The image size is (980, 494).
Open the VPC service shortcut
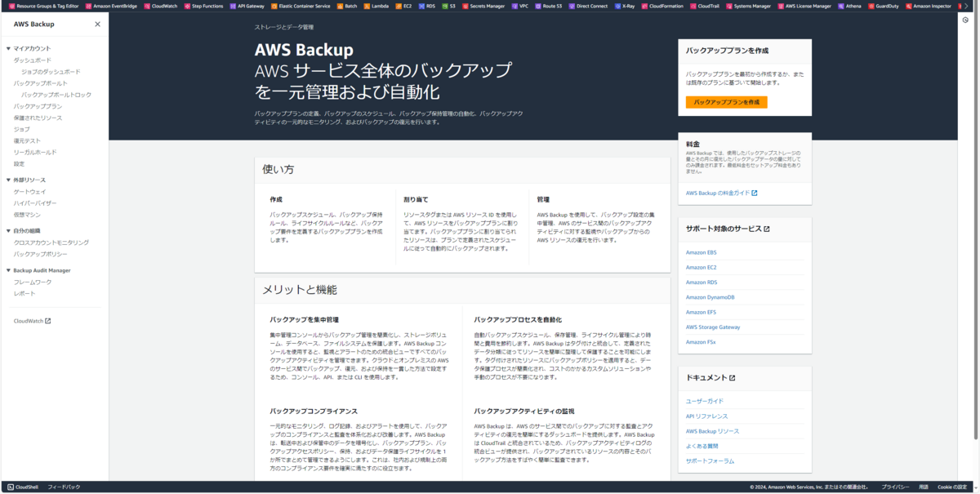click(x=520, y=6)
